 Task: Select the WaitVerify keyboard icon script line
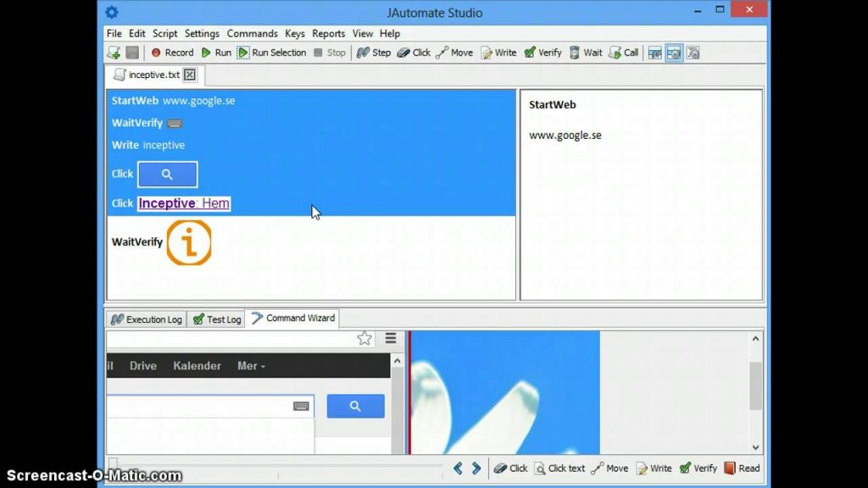pos(311,123)
